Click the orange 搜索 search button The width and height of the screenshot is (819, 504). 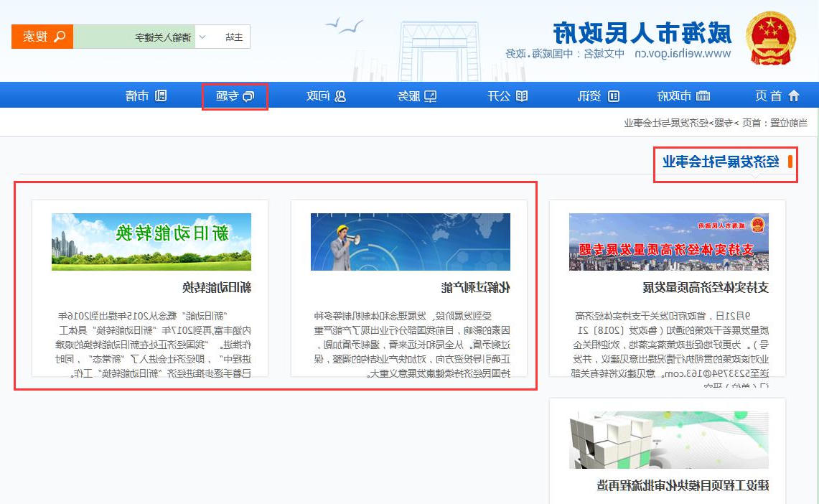pos(42,37)
